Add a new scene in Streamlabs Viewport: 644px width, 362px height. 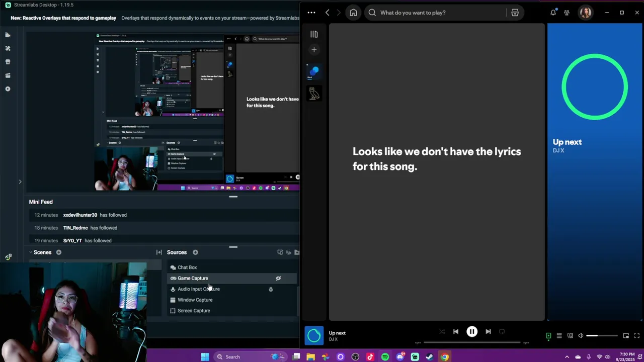(x=58, y=252)
